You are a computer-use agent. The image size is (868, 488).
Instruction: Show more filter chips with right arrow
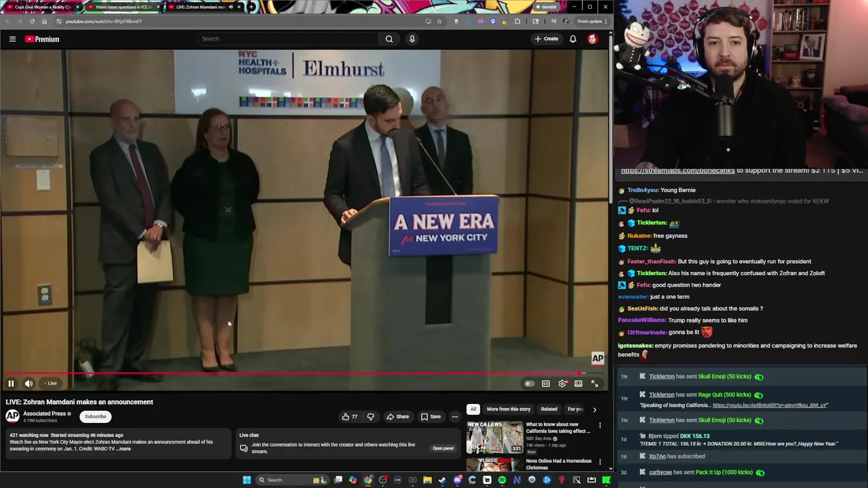(595, 409)
